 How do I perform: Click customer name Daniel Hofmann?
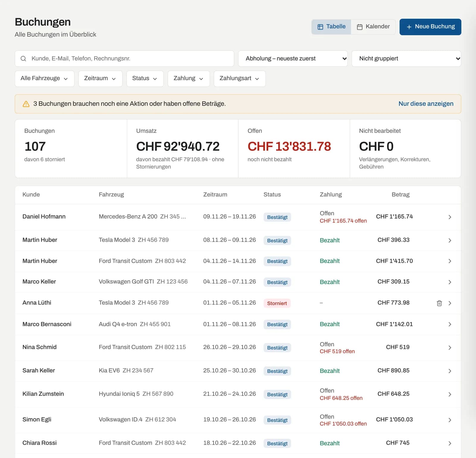pyautogui.click(x=44, y=216)
